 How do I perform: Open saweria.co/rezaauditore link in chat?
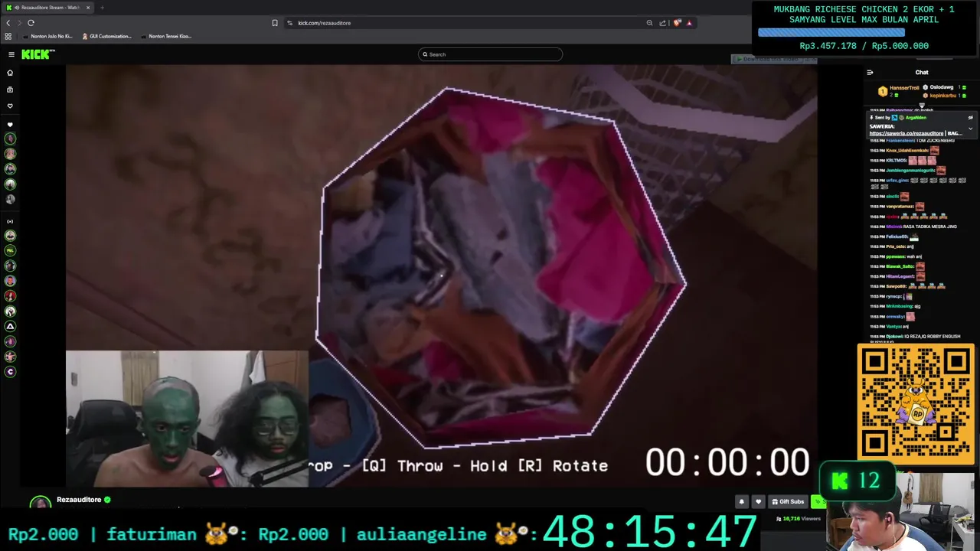[906, 133]
